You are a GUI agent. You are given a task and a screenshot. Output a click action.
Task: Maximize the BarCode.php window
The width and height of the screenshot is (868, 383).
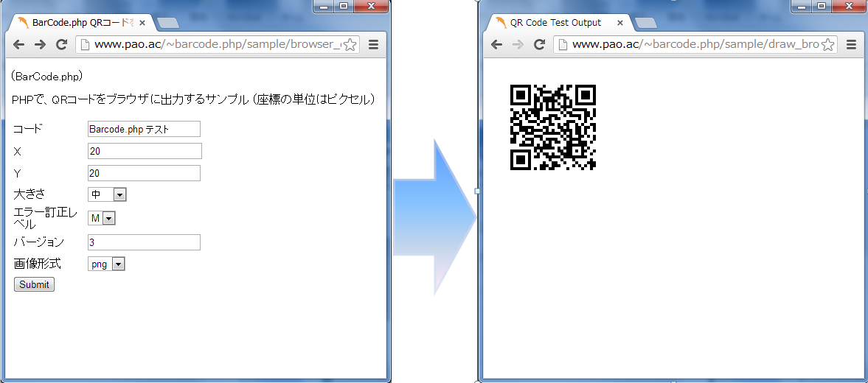343,6
